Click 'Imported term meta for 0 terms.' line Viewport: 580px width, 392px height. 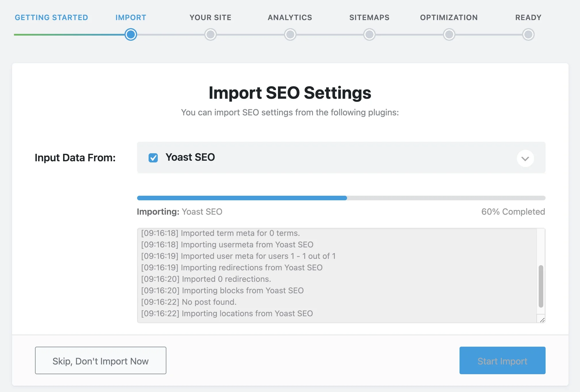[x=220, y=233]
